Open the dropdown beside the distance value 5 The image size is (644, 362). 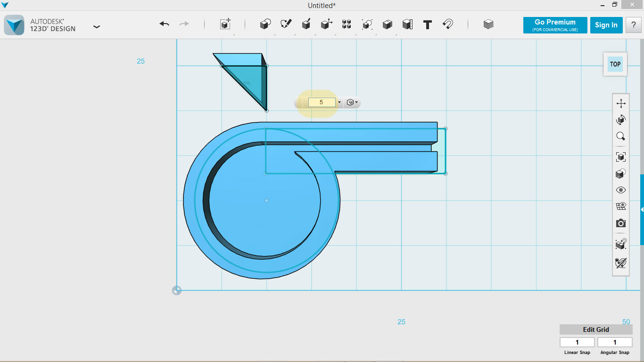pyautogui.click(x=339, y=102)
